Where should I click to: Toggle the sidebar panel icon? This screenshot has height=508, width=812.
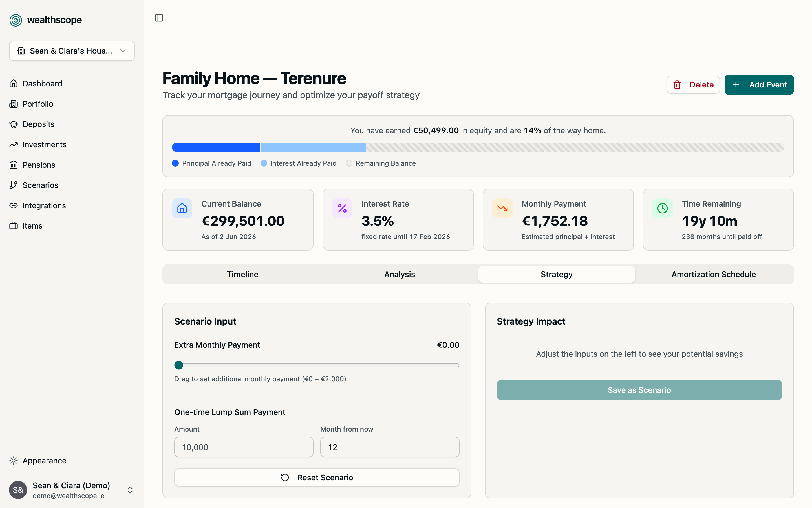159,18
